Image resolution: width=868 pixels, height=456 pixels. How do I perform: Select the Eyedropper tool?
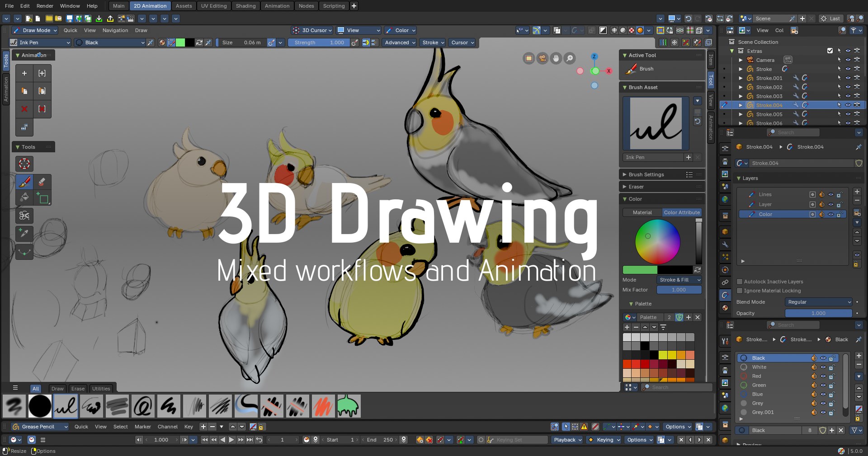pyautogui.click(x=24, y=233)
